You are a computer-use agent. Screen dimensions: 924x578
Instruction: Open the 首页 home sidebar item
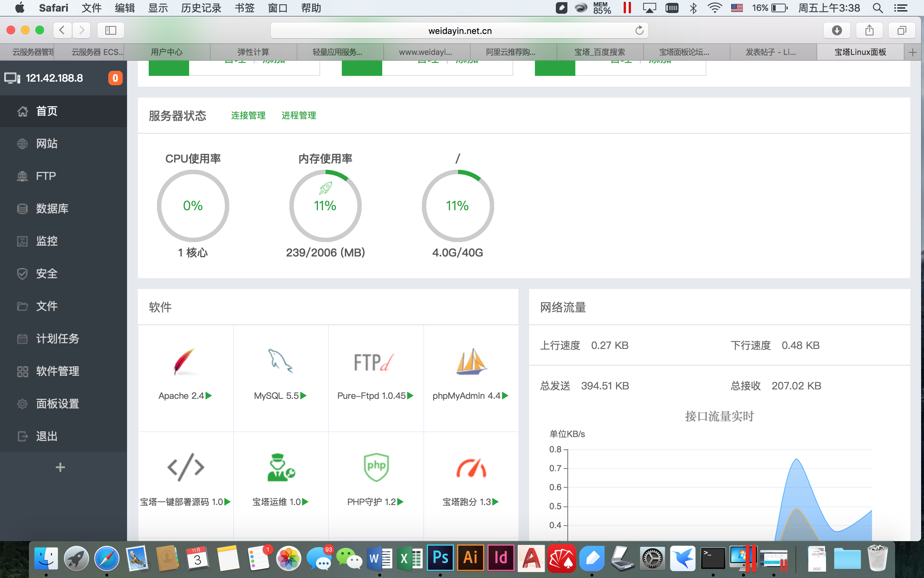pos(64,111)
